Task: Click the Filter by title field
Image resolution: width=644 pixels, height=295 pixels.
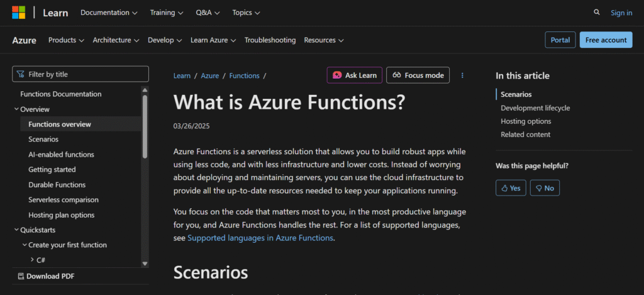Action: 80,74
